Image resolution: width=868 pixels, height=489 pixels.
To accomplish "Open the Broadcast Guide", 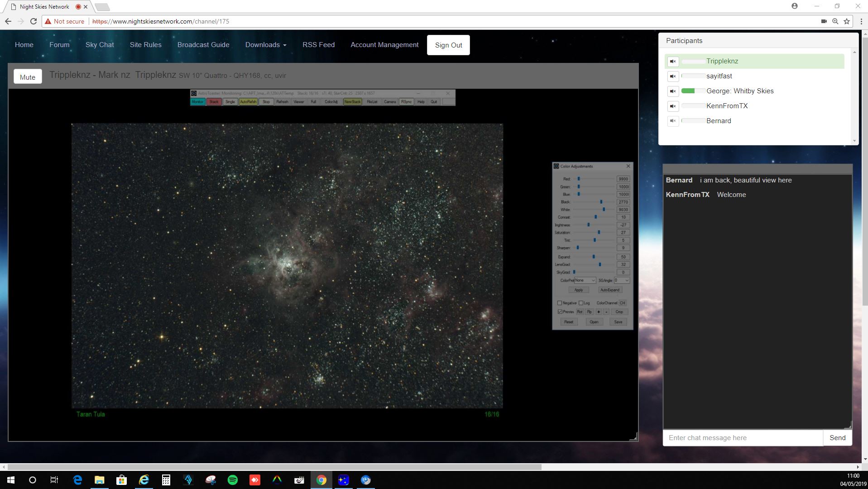I will 203,45.
